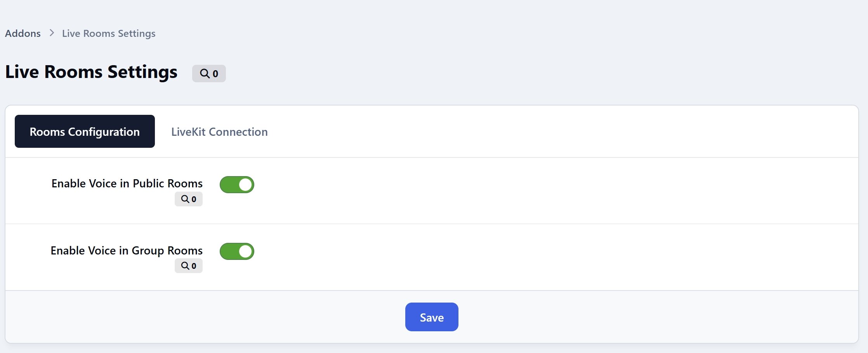Go back to Addons via breadcrumb
Screen dimensions: 868x353
pos(23,33)
